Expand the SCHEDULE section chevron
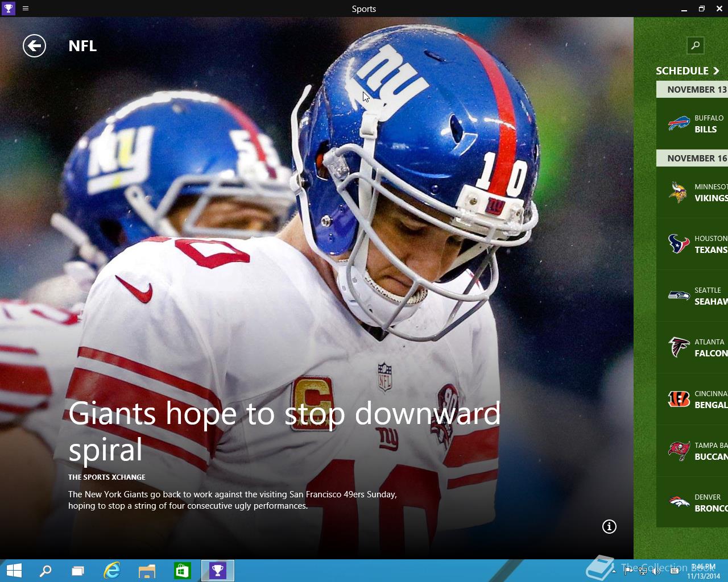728x582 pixels. click(716, 71)
